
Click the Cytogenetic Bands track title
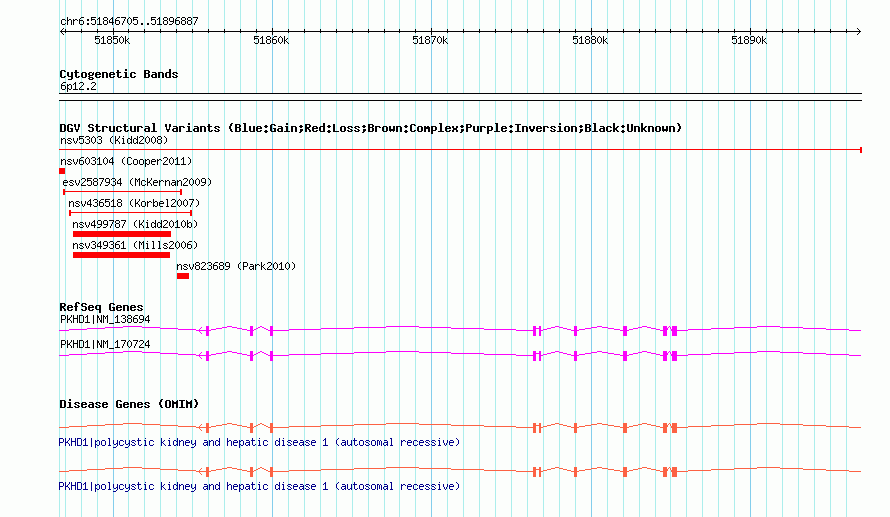[119, 74]
